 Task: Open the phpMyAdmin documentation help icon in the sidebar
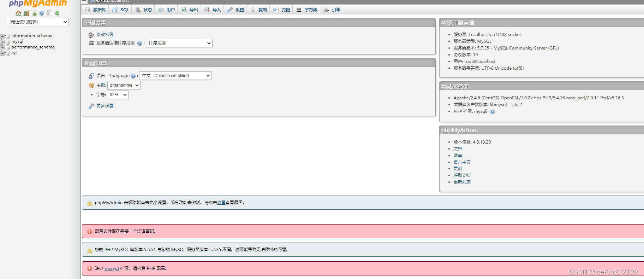(x=42, y=13)
